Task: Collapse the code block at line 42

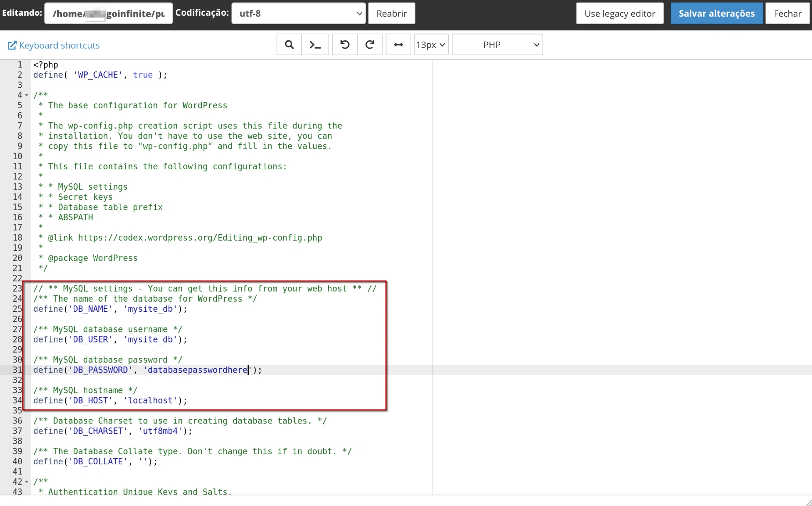Action: click(25, 481)
